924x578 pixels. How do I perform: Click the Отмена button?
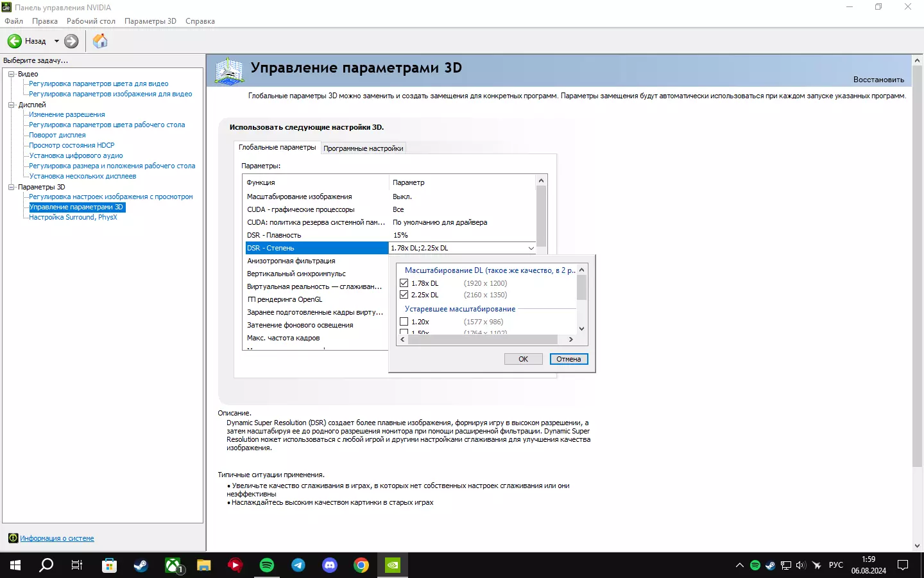click(x=569, y=359)
